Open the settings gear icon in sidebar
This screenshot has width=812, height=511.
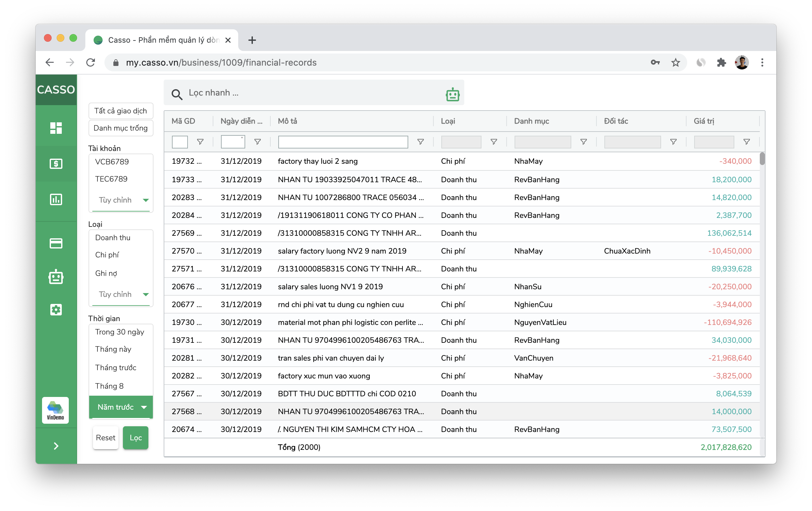click(56, 309)
